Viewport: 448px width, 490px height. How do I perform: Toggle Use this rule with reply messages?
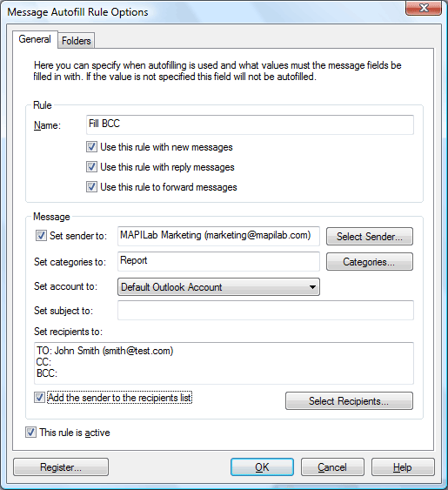click(x=91, y=167)
